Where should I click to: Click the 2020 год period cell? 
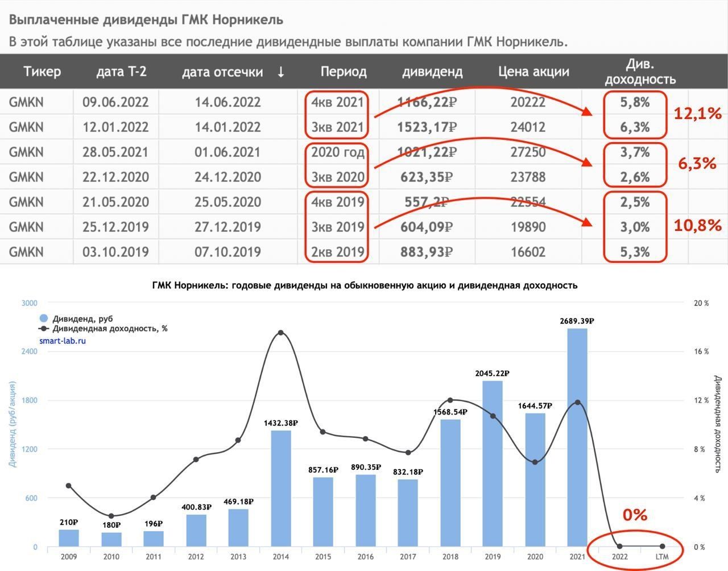337,152
